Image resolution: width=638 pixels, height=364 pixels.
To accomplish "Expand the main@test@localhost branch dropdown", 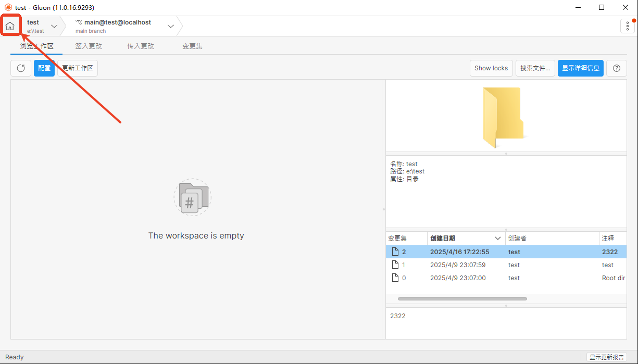I will 170,26.
